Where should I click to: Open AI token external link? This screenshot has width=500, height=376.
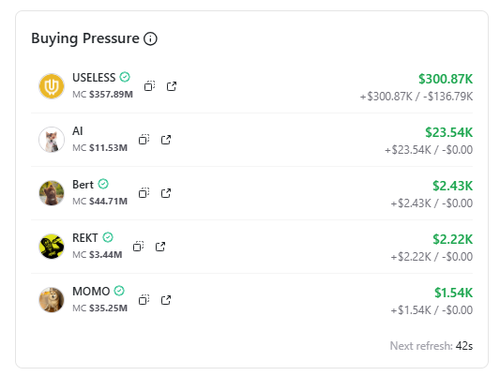click(166, 139)
